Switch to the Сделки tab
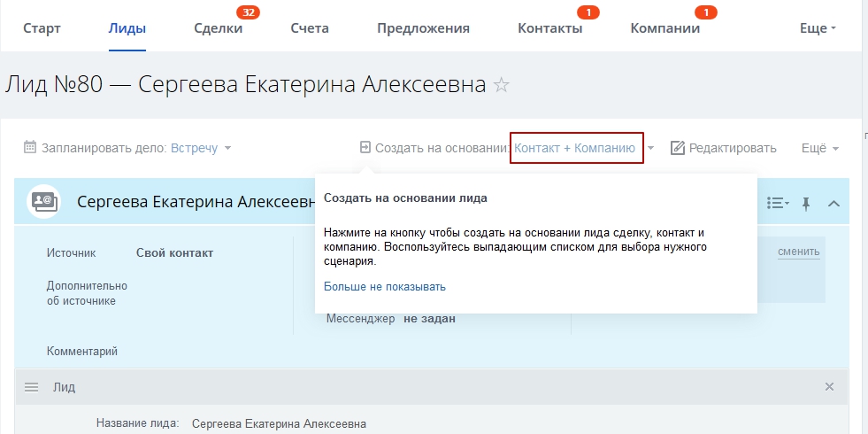The height and width of the screenshot is (434, 868). pos(218,28)
